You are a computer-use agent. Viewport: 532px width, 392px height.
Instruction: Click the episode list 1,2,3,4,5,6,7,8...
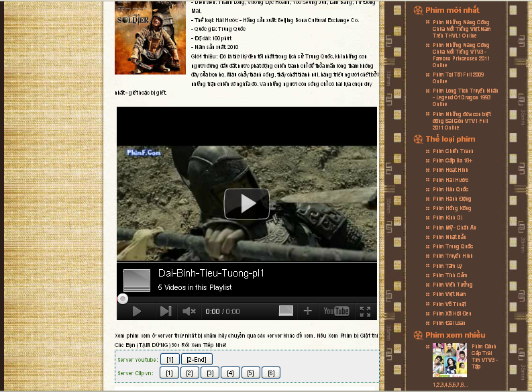click(x=450, y=385)
